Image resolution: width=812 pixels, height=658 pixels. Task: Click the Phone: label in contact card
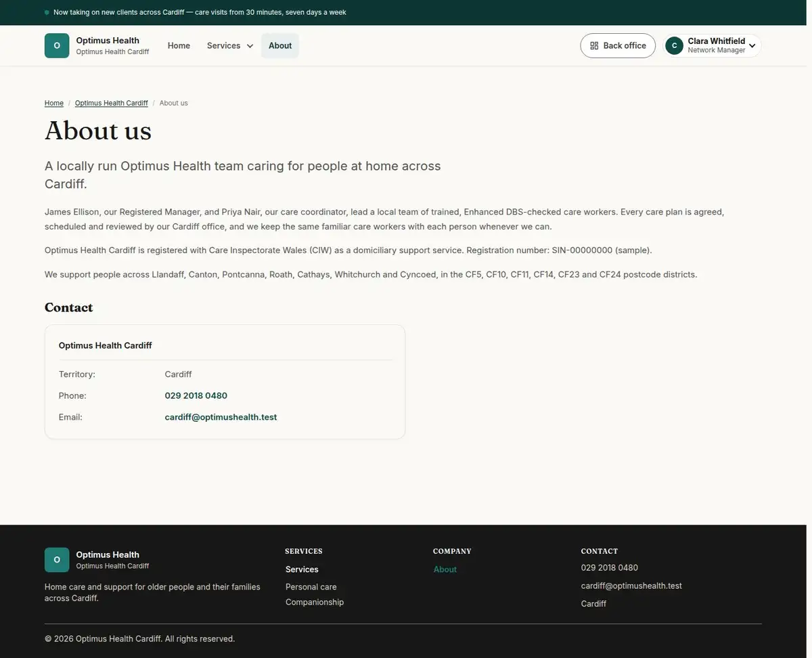coord(72,395)
